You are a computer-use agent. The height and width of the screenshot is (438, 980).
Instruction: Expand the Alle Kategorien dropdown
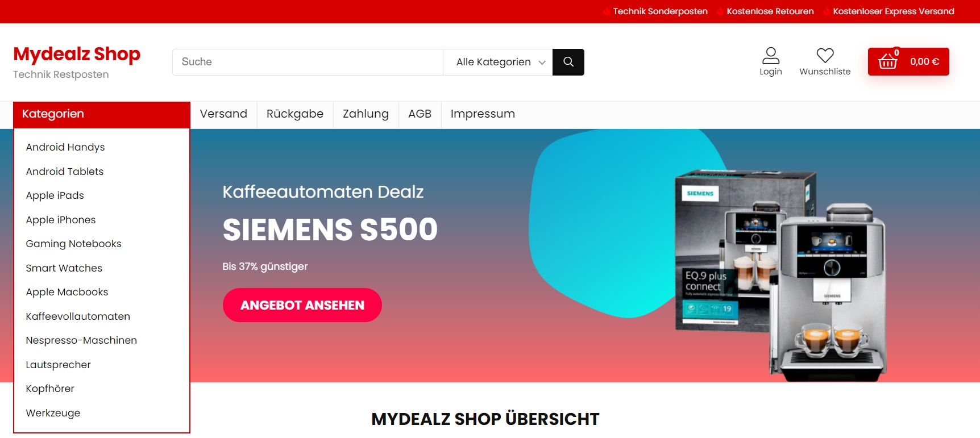[x=497, y=62]
